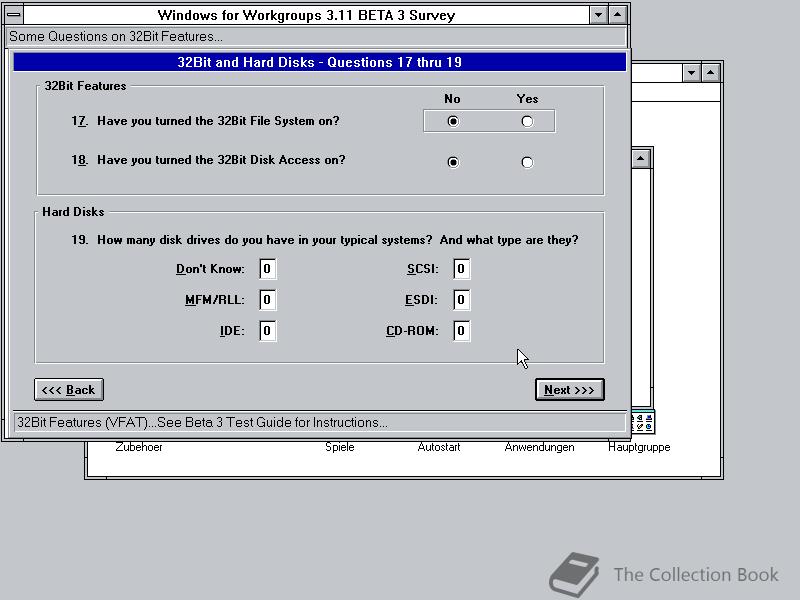Select the Zubehoer program group
Screen dimensions: 800x600
coord(139,447)
